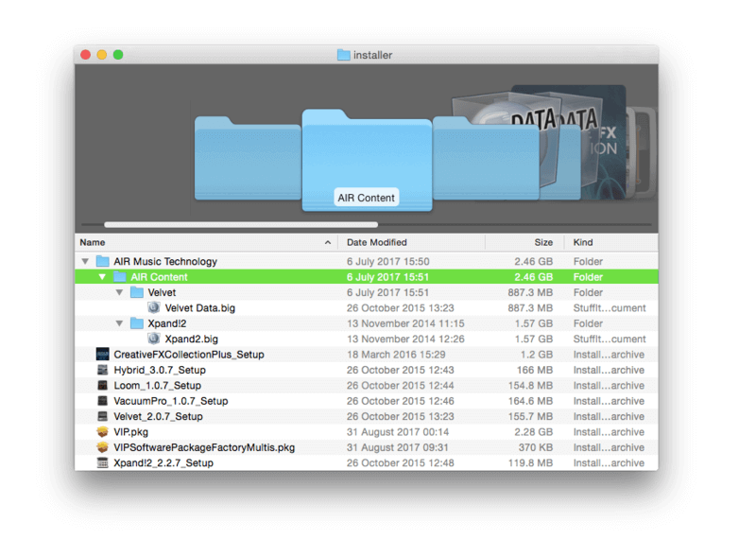756x557 pixels.
Task: Select the centered AIR Content cover flow folder
Action: click(x=367, y=160)
